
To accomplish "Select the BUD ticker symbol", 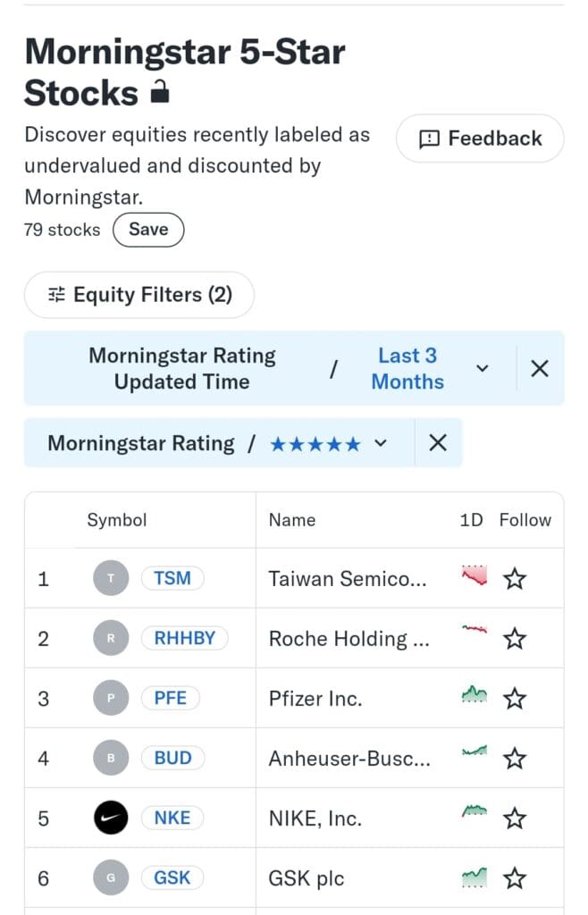I will 172,758.
